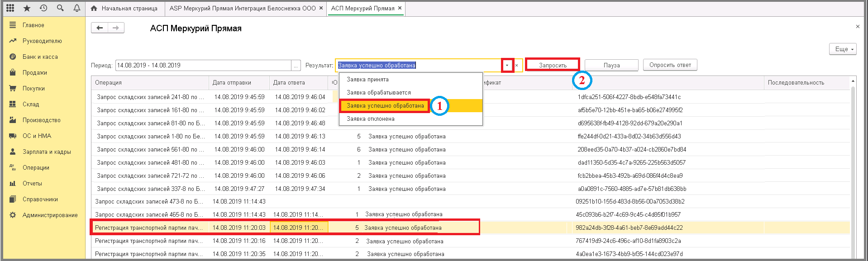868x261 pixels.
Task: Click send date 14.08.2019 11:20:16 cell
Action: (x=239, y=241)
